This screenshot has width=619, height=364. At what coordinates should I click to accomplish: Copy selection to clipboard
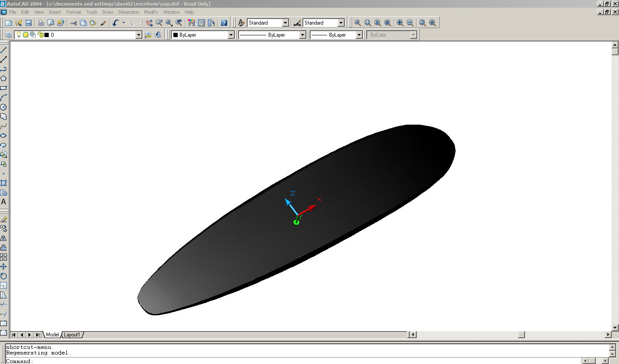83,23
